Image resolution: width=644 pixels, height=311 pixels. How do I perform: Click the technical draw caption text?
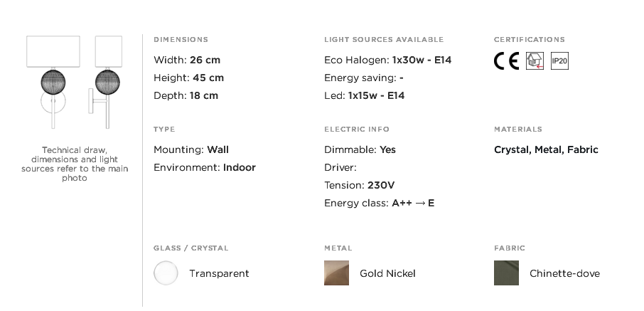[75, 164]
